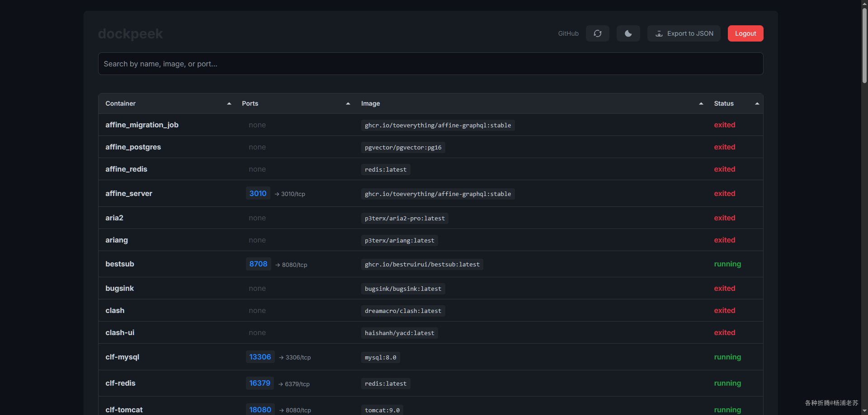Click the page vertical scrollbar thumb

tap(864, 45)
